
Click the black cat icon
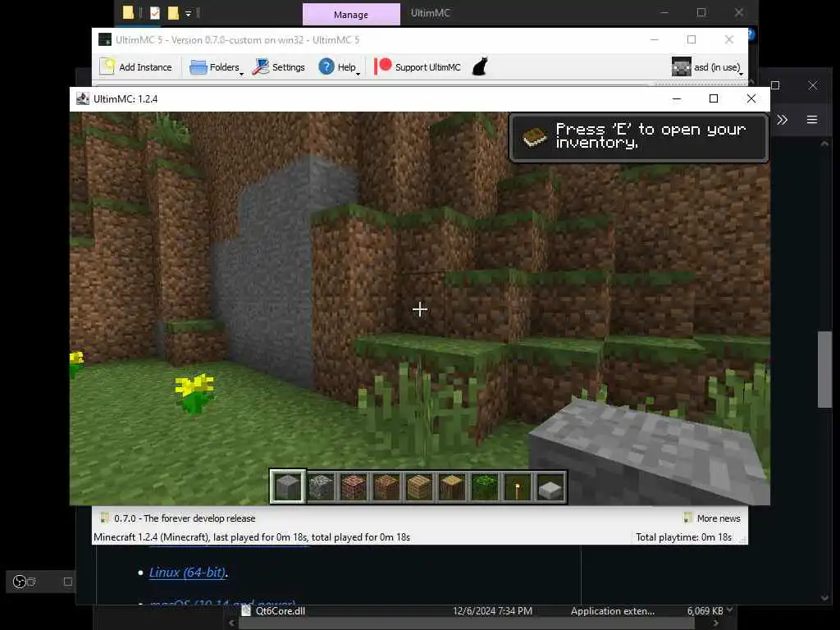[x=479, y=66]
